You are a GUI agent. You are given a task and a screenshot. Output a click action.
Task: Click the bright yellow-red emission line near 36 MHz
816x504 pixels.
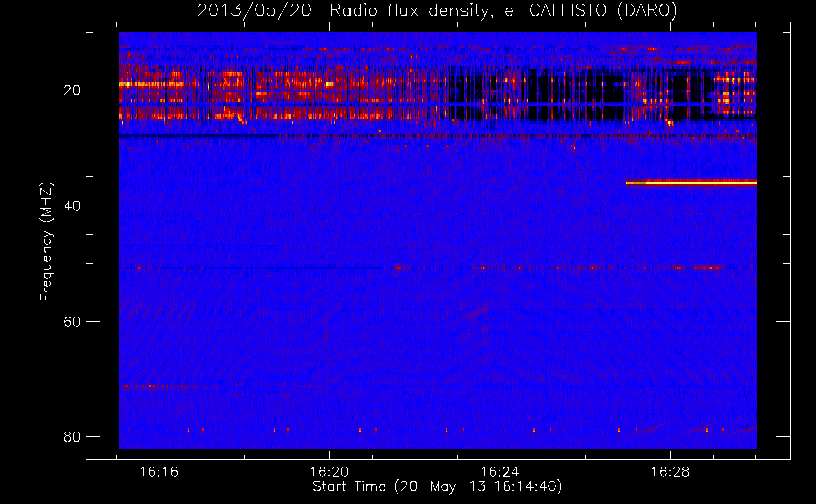[691, 183]
